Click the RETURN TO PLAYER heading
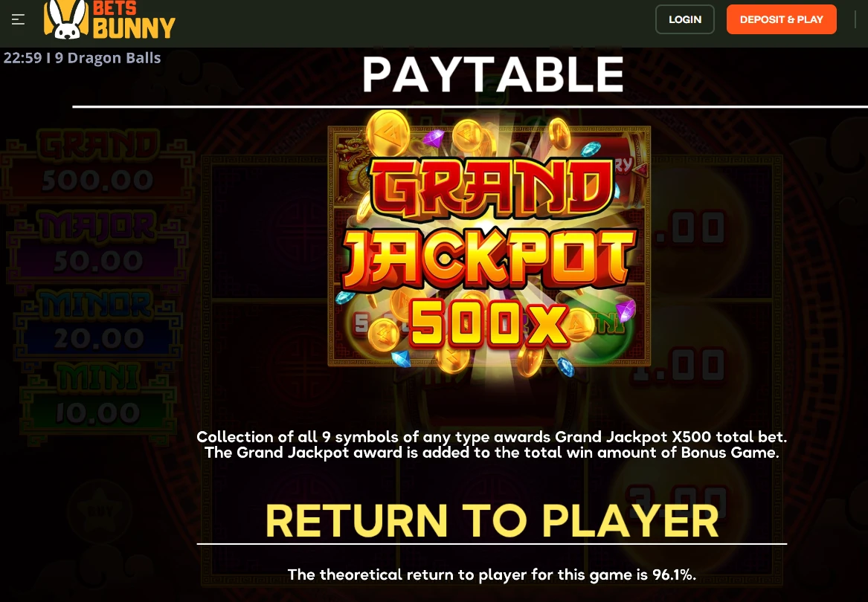The height and width of the screenshot is (602, 868). [492, 521]
